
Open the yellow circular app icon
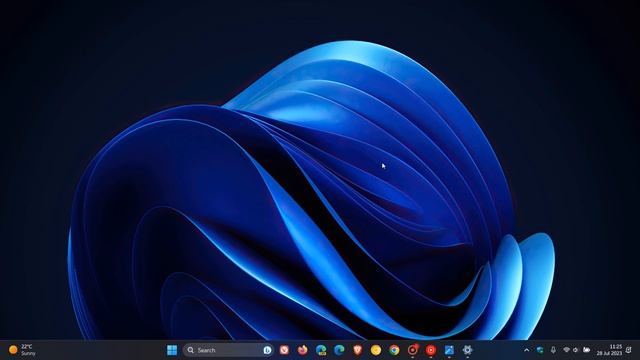[x=376, y=350]
